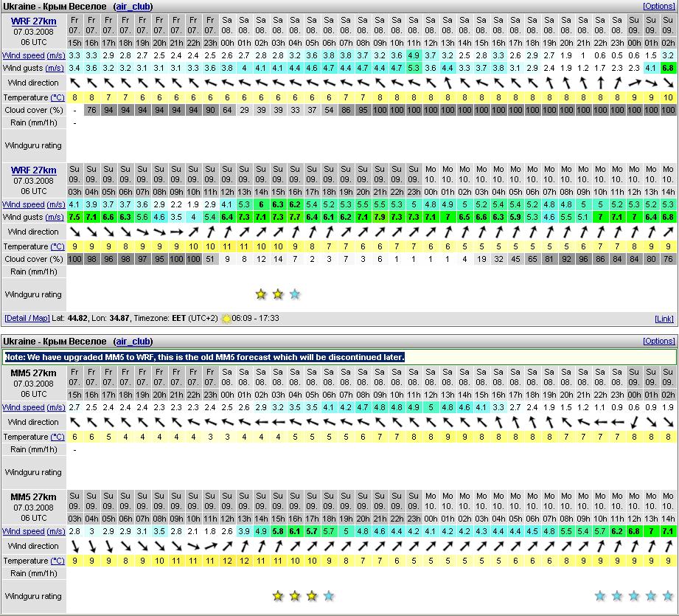Click the green 7.9 wind gust cell
Viewport: 679px width, 616px height.
point(380,217)
